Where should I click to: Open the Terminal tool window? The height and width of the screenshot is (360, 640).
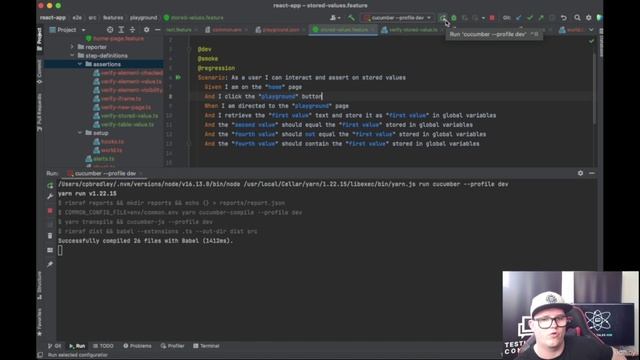[x=206, y=346]
